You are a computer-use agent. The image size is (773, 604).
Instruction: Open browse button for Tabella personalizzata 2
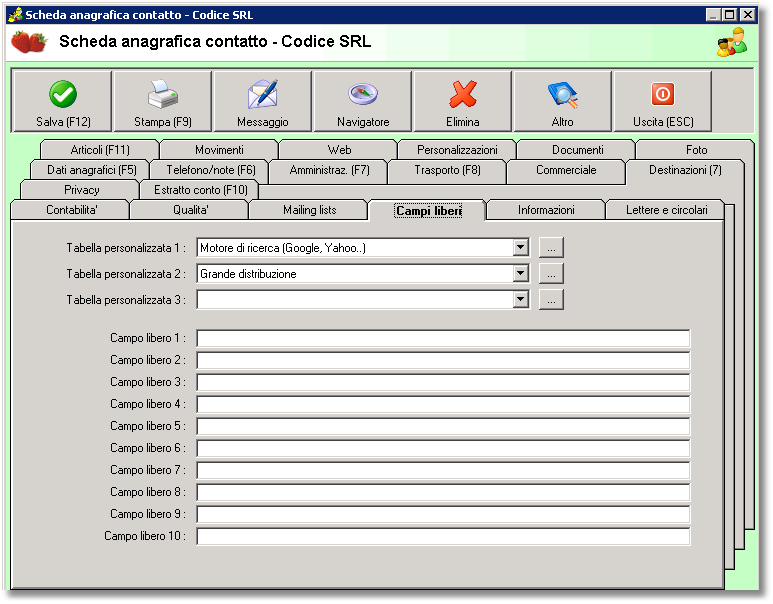pyautogui.click(x=551, y=273)
